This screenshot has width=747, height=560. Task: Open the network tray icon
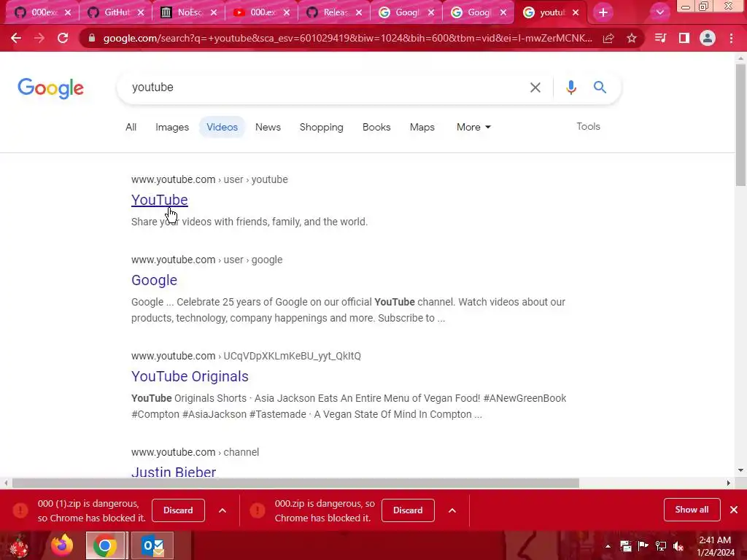(x=661, y=546)
